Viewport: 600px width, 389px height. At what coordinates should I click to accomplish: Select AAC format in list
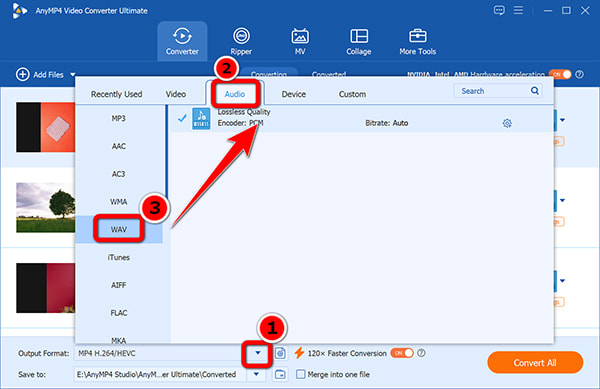tap(119, 146)
